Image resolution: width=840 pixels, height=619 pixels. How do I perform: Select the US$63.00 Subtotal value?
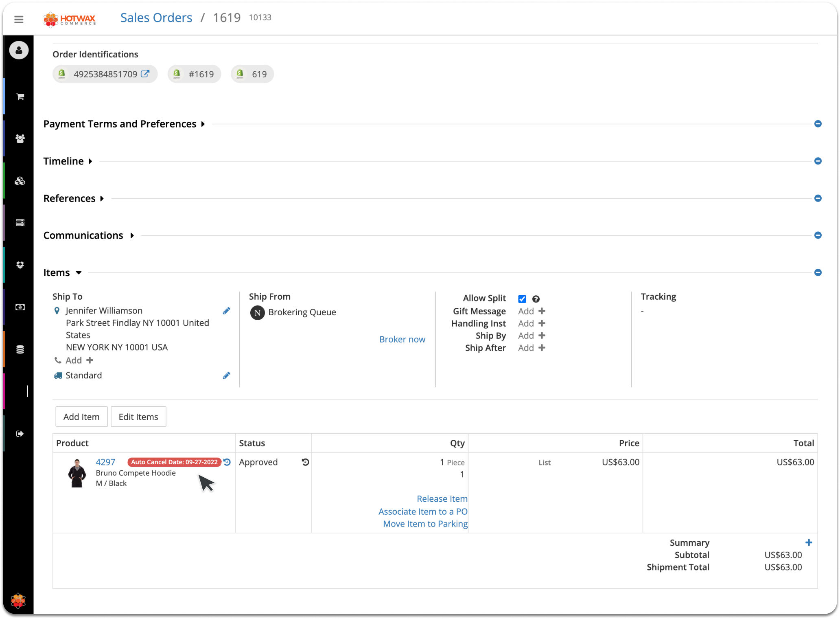(783, 555)
